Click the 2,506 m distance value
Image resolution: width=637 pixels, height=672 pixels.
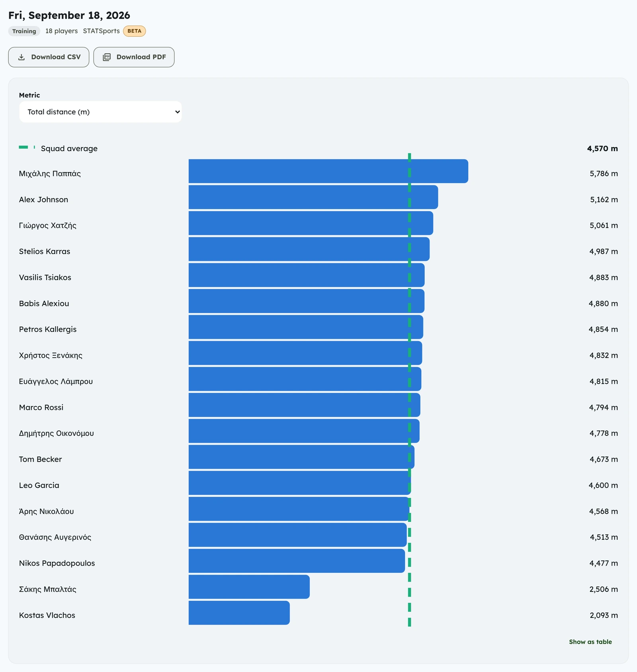coord(604,589)
